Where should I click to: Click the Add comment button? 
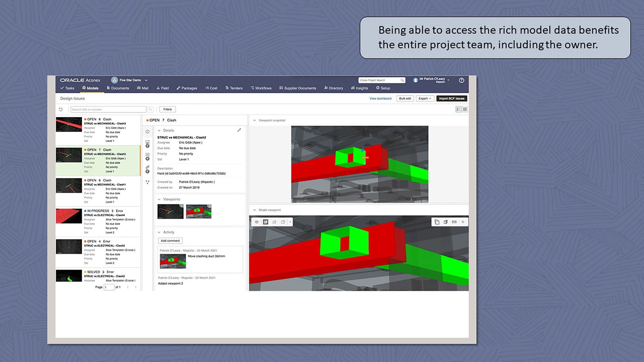[170, 241]
